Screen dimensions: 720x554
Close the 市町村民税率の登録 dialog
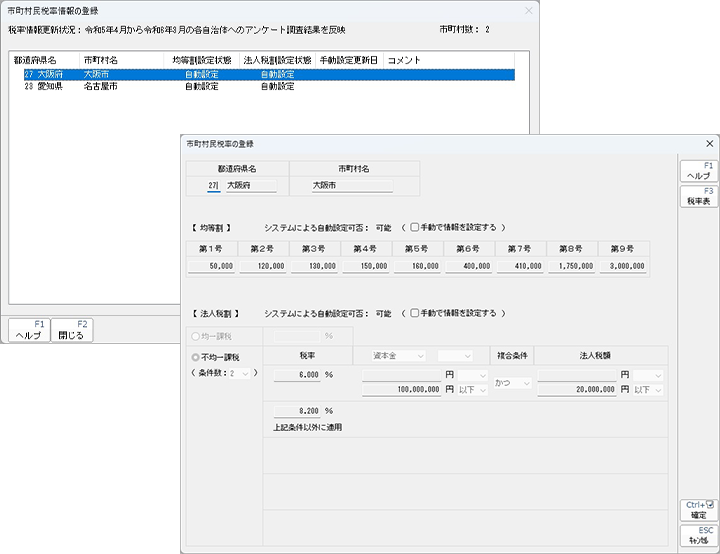(x=709, y=144)
